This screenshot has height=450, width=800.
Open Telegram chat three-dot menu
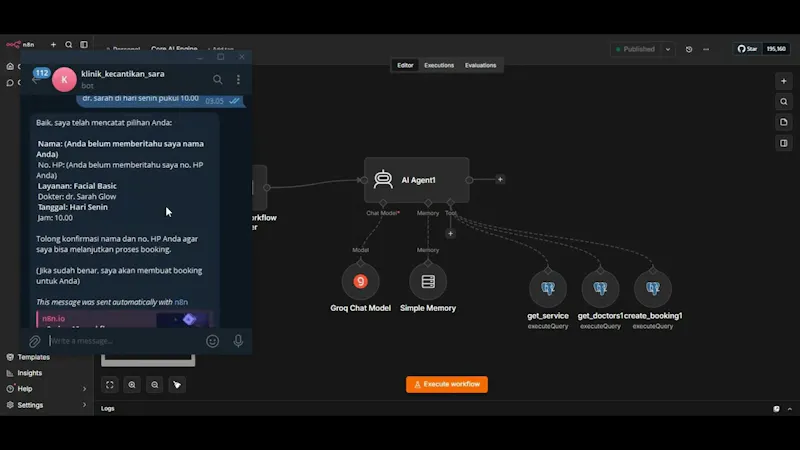238,80
